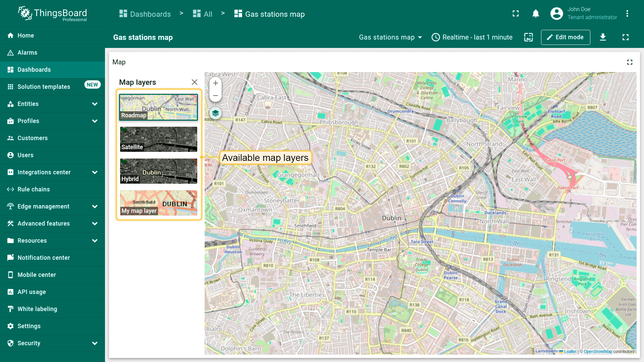Open the Gas stations map state dropdown
Image resolution: width=644 pixels, height=362 pixels.
(x=390, y=37)
